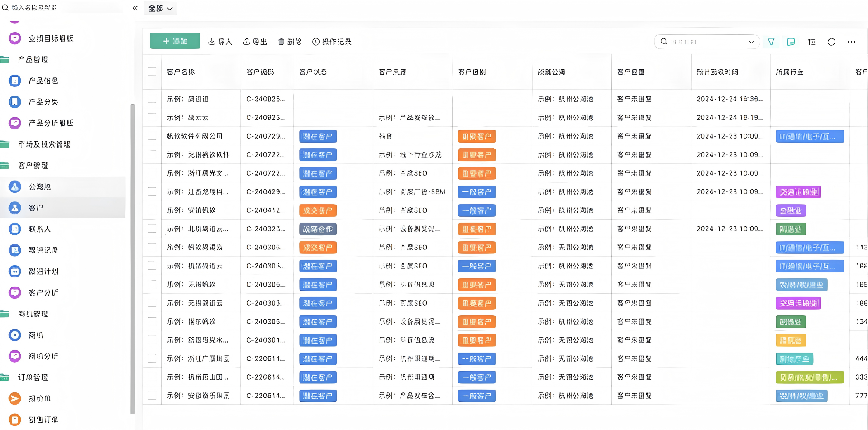Check the row with C-240025 customer
868x430 pixels.
[x=152, y=99]
